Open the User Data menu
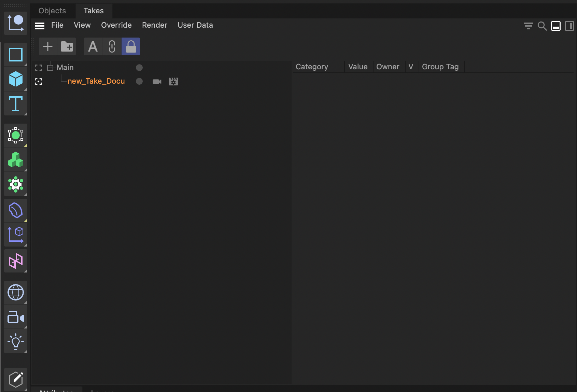Screen dimensions: 577x392 click(195, 25)
